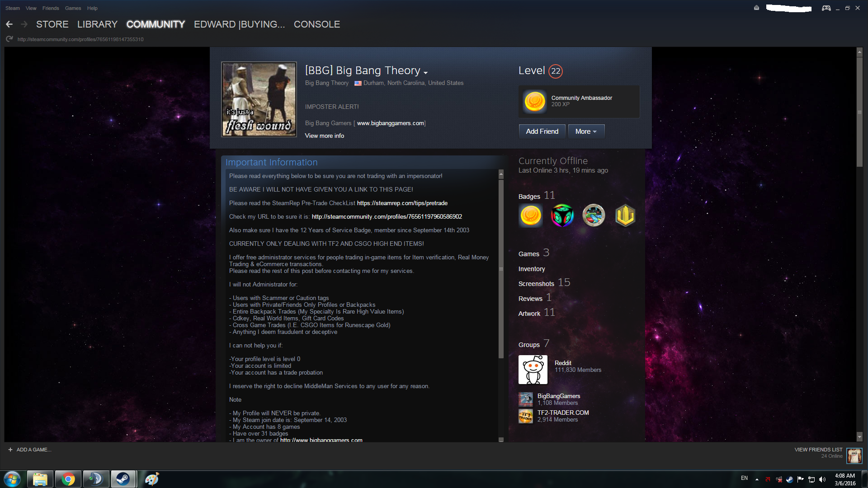Click the Community Ambassador badge icon

tap(534, 101)
